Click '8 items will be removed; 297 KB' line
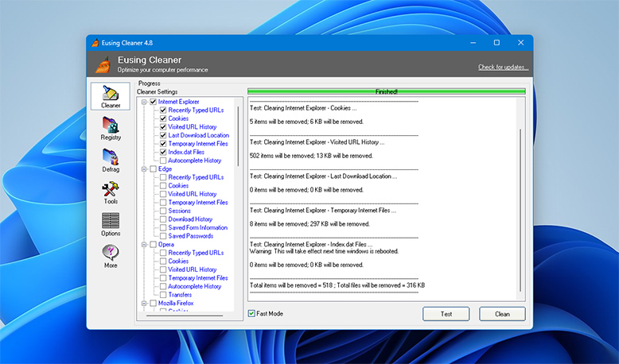Image resolution: width=619 pixels, height=364 pixels. pyautogui.click(x=309, y=224)
